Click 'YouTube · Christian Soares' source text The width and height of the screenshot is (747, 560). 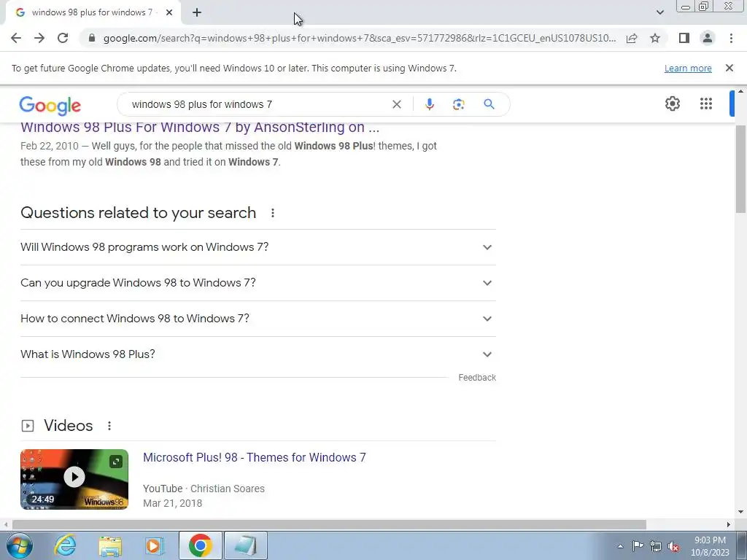(204, 489)
